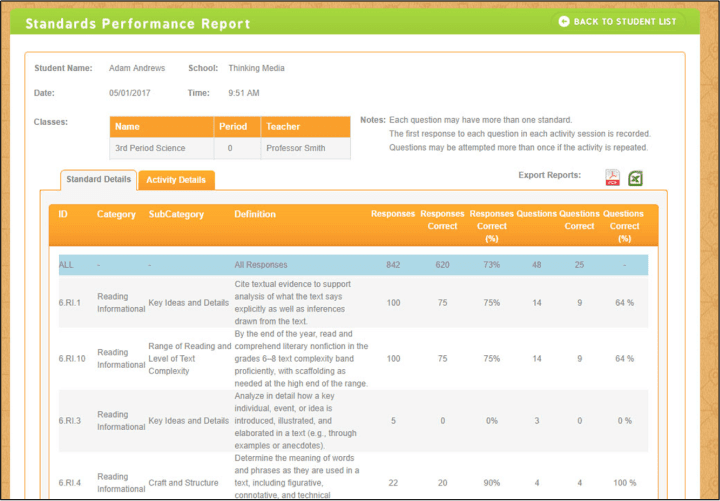Image resolution: width=720 pixels, height=501 pixels.
Task: Click Professor Smith in the classes table
Action: point(295,148)
